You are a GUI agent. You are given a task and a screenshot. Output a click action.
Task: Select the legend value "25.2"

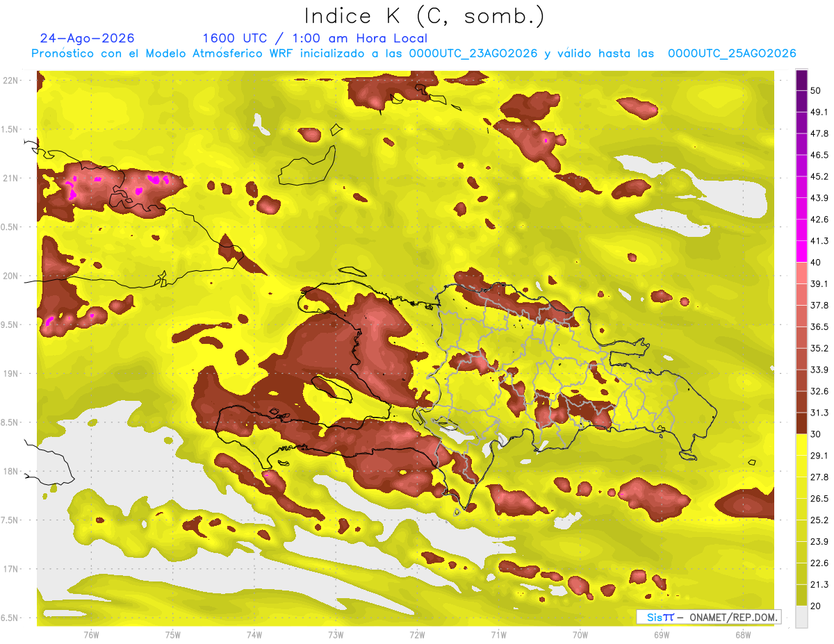[x=819, y=520]
